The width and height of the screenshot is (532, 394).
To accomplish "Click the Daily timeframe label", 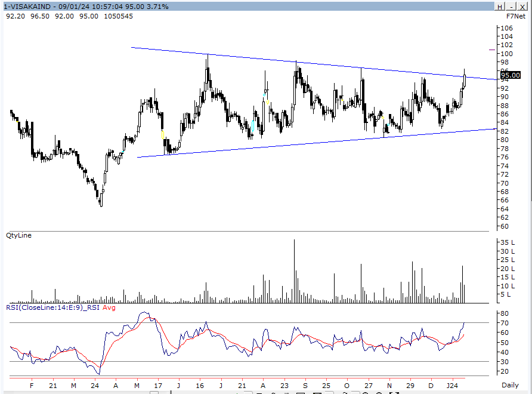I will click(511, 385).
